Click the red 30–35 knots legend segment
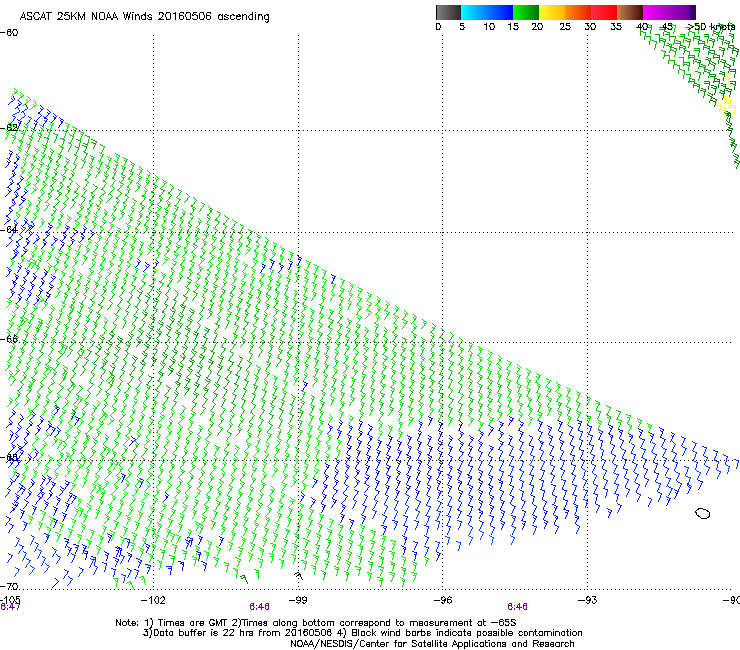The width and height of the screenshot is (740, 650). pos(604,12)
